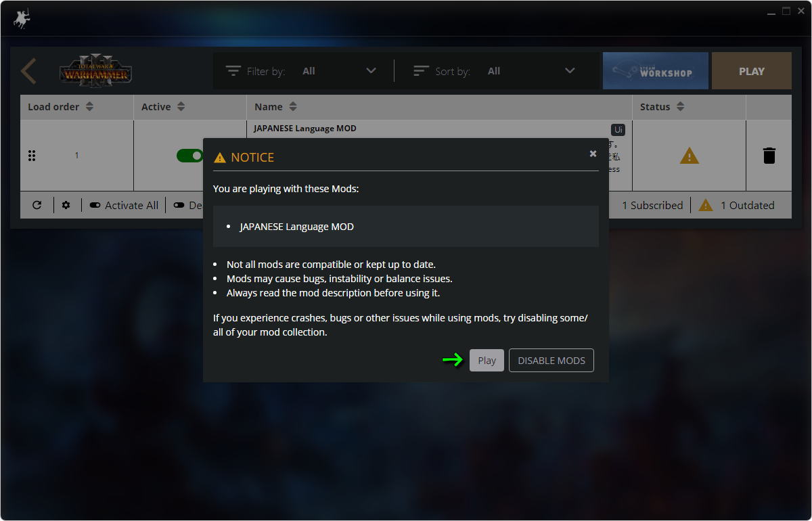Click Activate All mods
This screenshot has height=521, width=812.
[124, 205]
